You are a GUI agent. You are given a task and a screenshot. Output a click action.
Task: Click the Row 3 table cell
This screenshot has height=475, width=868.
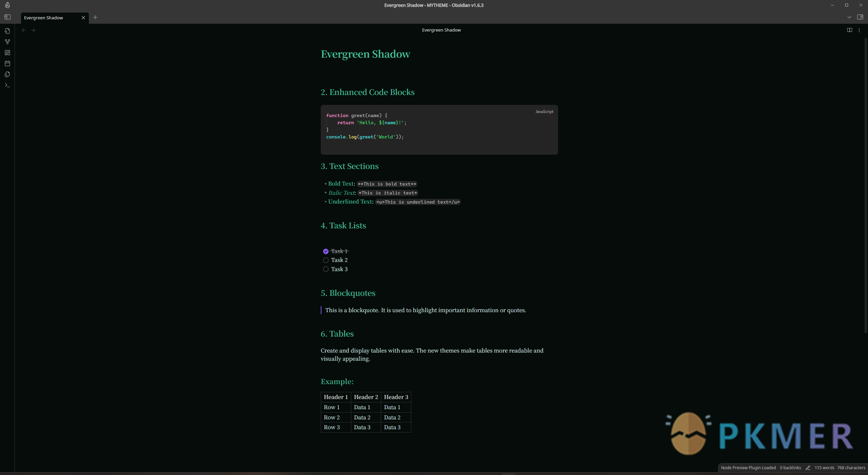[x=336, y=427]
